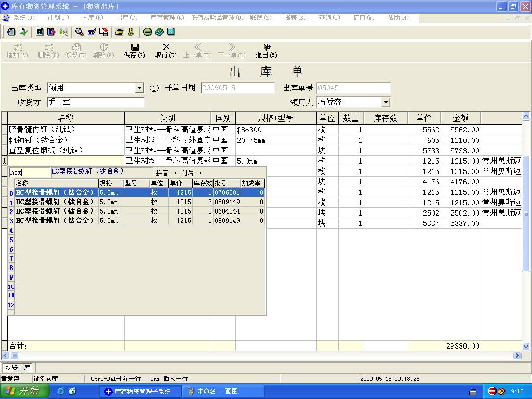
Task: Open the 查询 menu
Action: pos(329,18)
